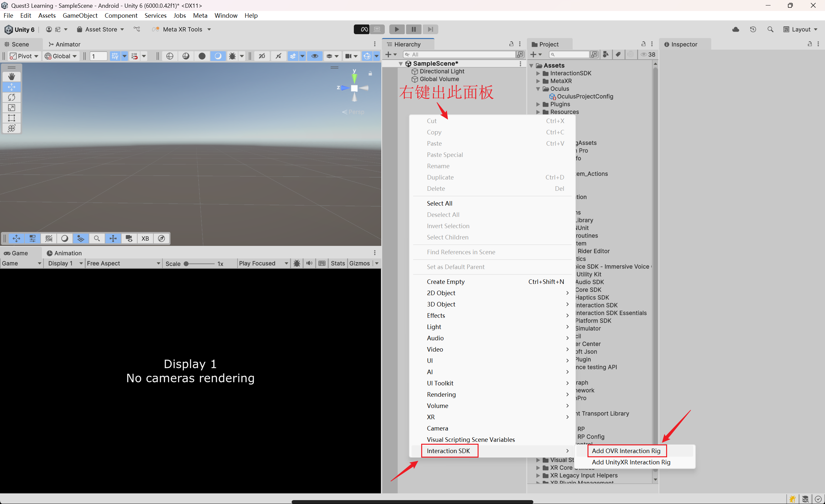Click the Hierarchy search field
This screenshot has width=825, height=504.
click(x=459, y=54)
